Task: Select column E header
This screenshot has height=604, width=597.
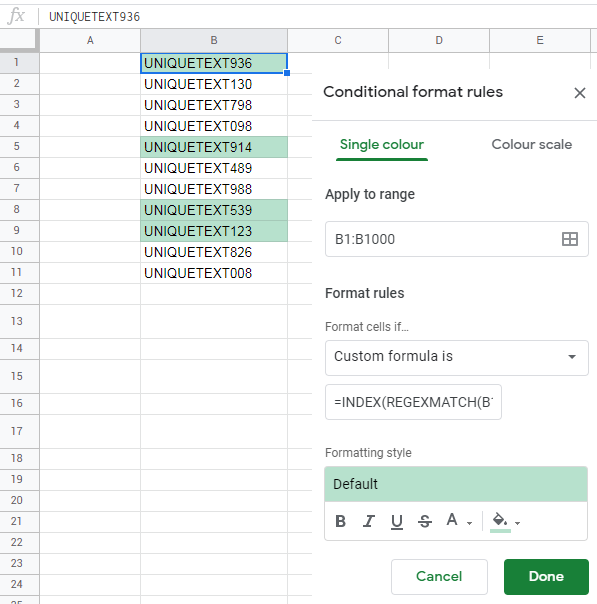Action: click(540, 40)
